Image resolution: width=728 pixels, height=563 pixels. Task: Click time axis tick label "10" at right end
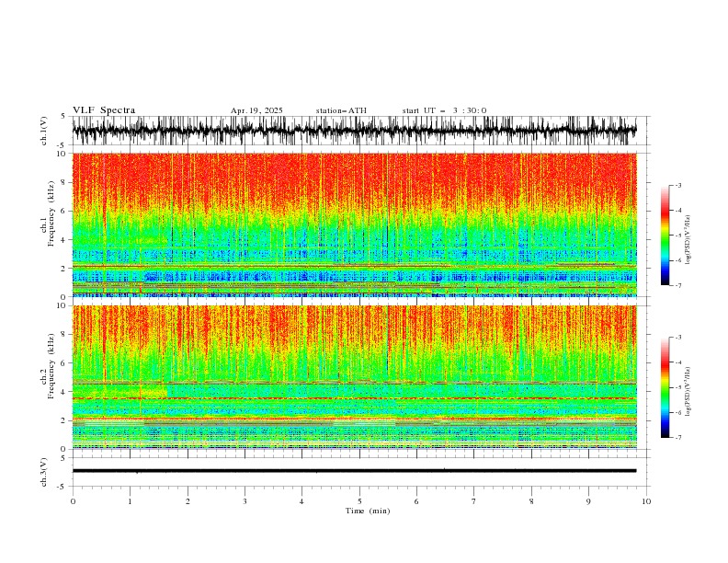646,501
